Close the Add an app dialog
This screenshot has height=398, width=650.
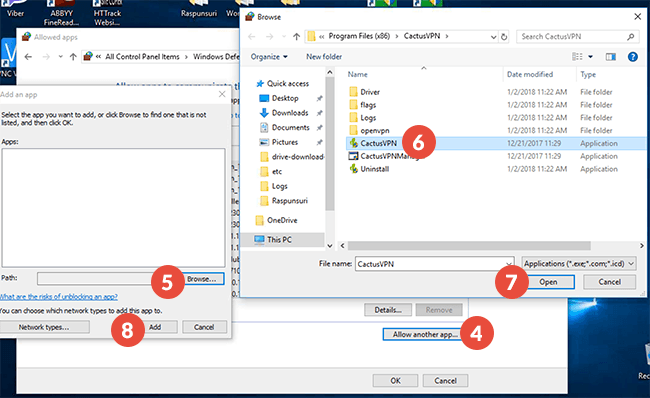coord(222,95)
